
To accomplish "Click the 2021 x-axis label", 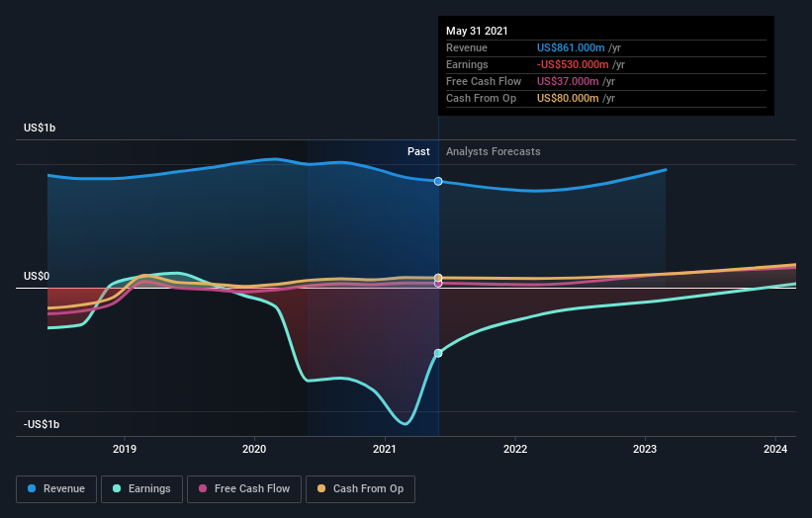I will click(x=385, y=449).
